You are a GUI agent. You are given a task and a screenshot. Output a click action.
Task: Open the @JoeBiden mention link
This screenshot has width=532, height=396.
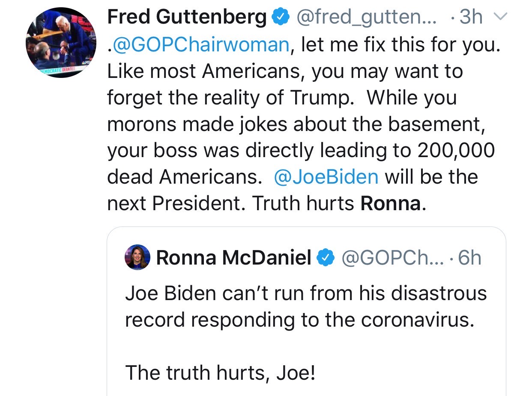click(x=326, y=177)
